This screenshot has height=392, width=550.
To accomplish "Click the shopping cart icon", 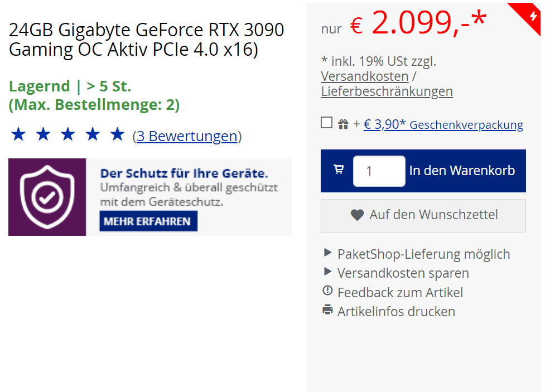I will click(x=339, y=170).
